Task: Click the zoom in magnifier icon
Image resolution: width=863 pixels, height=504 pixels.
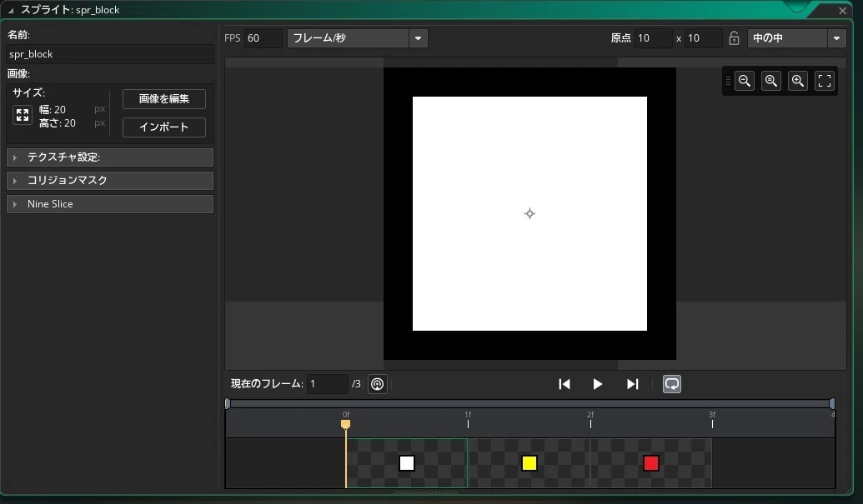Action: [x=797, y=81]
